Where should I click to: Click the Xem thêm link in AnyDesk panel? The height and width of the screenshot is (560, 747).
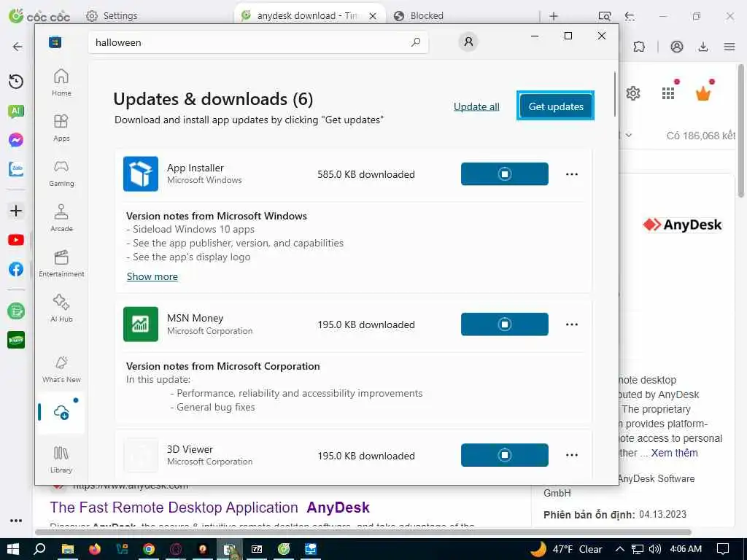(674, 453)
